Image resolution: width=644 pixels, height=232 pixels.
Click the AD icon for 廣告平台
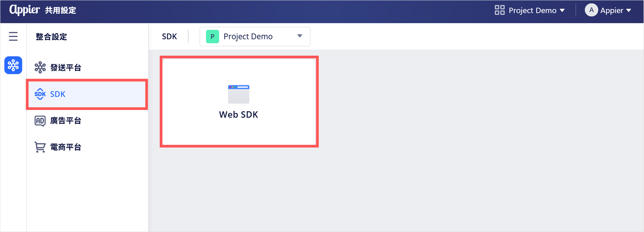click(x=40, y=121)
